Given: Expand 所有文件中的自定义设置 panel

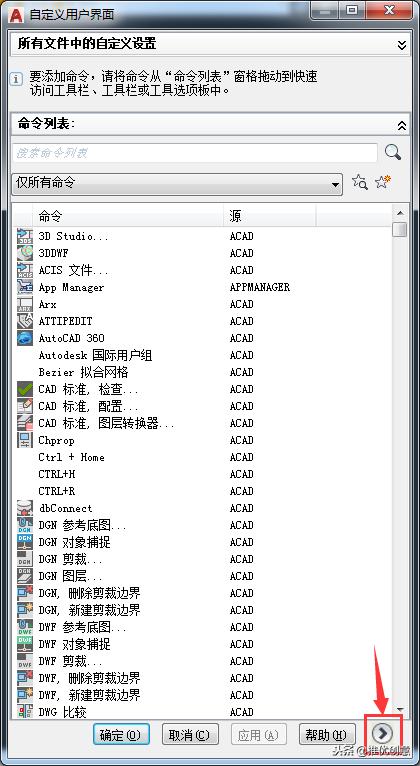Looking at the screenshot, I should (401, 45).
